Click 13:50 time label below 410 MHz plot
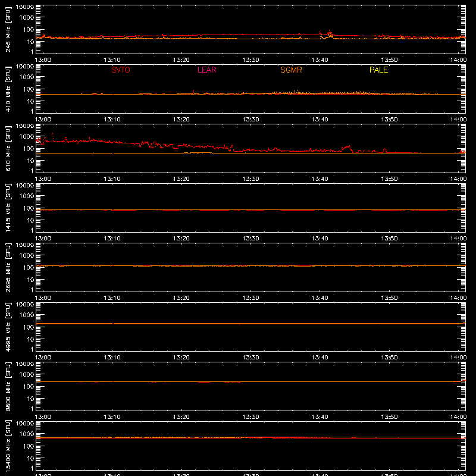This screenshot has height=476, width=476. coord(389,120)
